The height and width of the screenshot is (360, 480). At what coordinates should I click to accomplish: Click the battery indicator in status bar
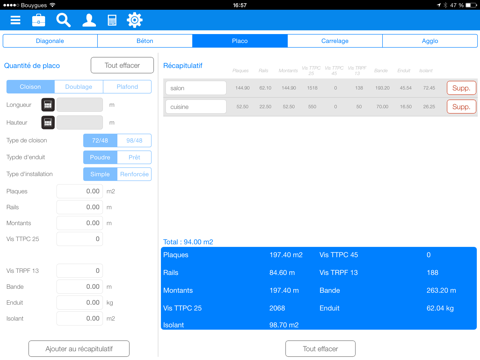click(471, 5)
